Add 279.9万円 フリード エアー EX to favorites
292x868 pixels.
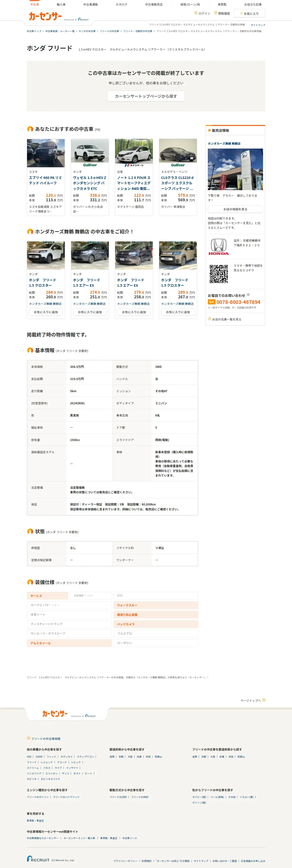coord(134,312)
